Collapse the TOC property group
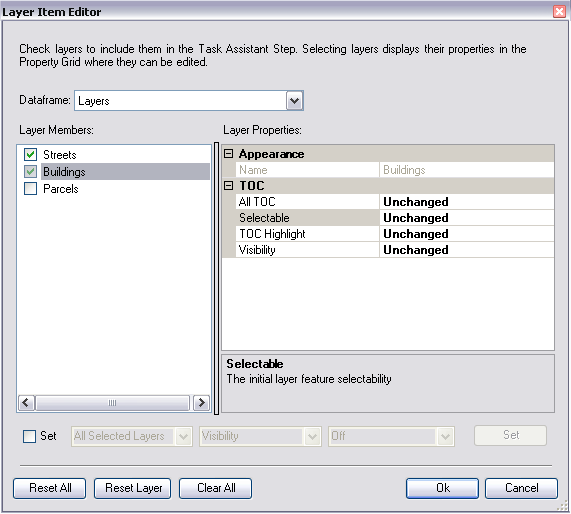Image resolution: width=571 pixels, height=514 pixels. point(228,186)
